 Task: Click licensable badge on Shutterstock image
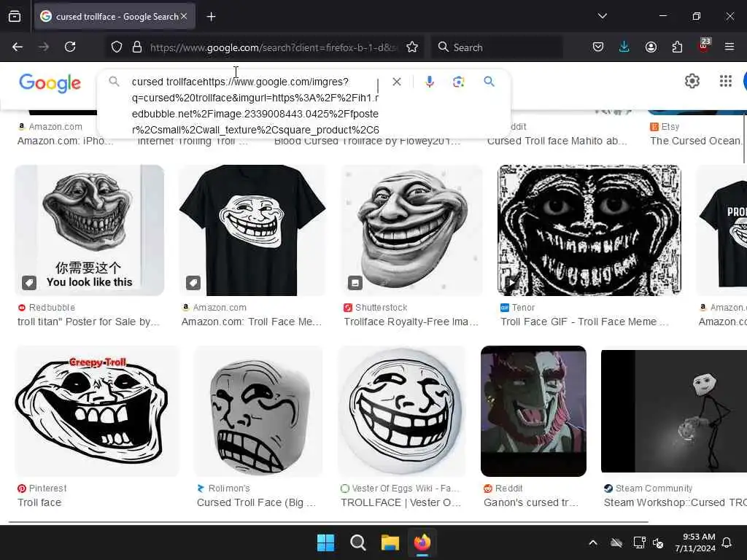click(x=355, y=283)
